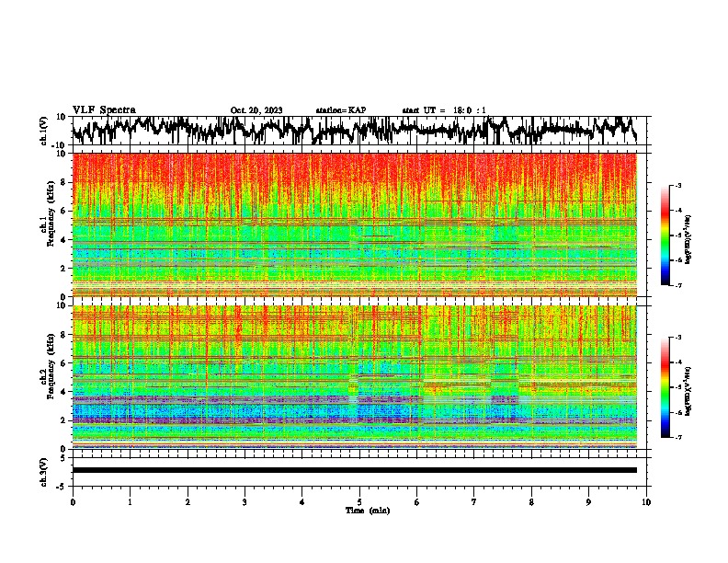728x563 pixels.
Task: Click the "8" tick on the time axis
Action: point(531,502)
